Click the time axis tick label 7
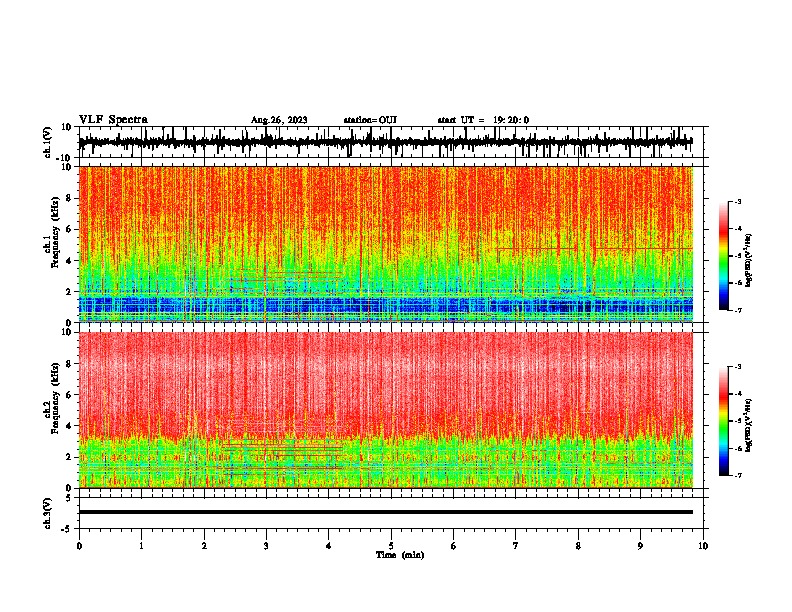 (516, 546)
